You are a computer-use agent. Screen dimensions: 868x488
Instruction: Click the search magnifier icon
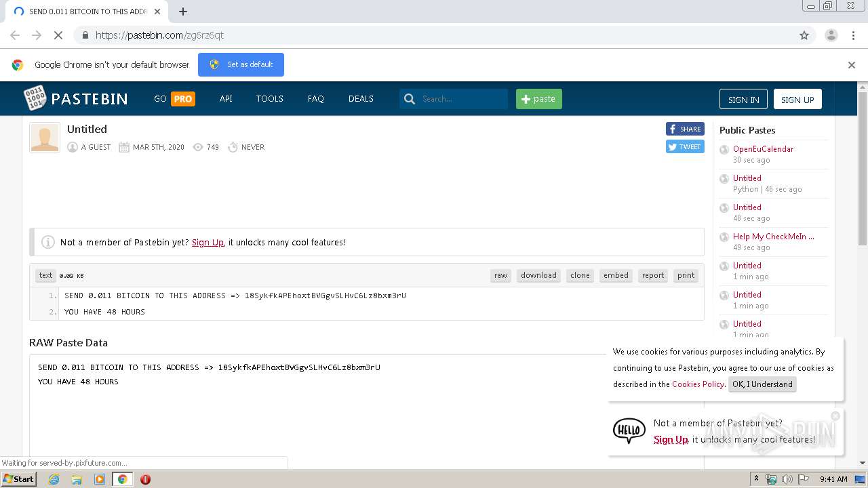click(x=409, y=99)
